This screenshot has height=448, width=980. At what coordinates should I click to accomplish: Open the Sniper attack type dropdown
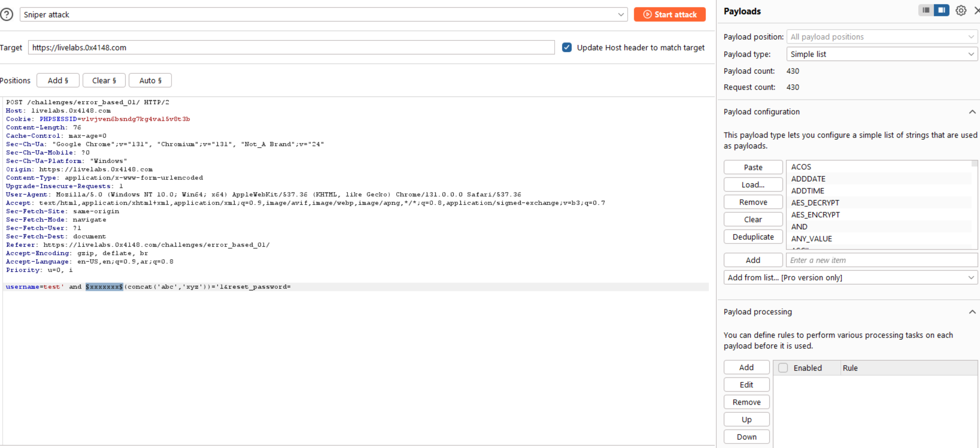pos(324,15)
